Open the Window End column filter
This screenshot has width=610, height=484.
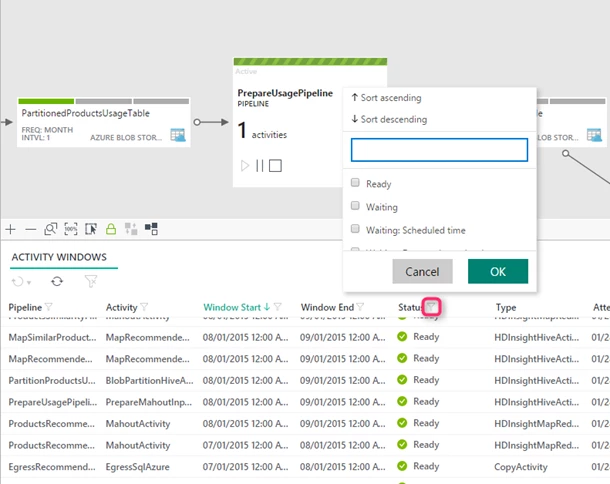(x=360, y=307)
